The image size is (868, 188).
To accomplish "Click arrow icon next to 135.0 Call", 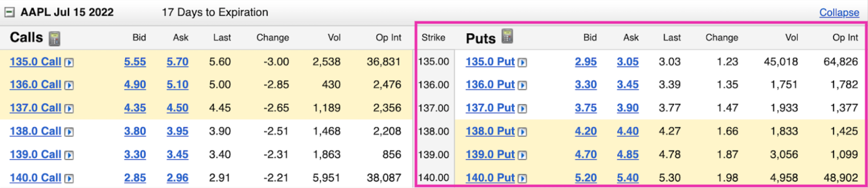I will (69, 62).
